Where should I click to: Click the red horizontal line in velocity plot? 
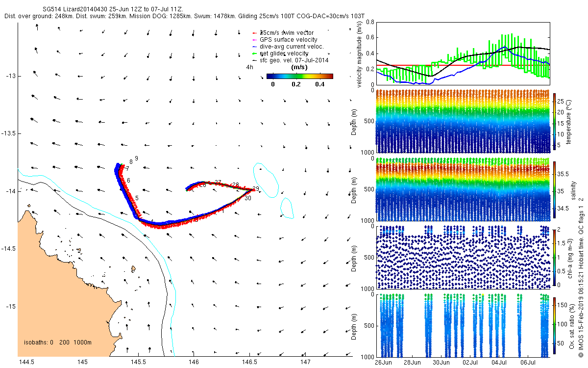(x=463, y=65)
